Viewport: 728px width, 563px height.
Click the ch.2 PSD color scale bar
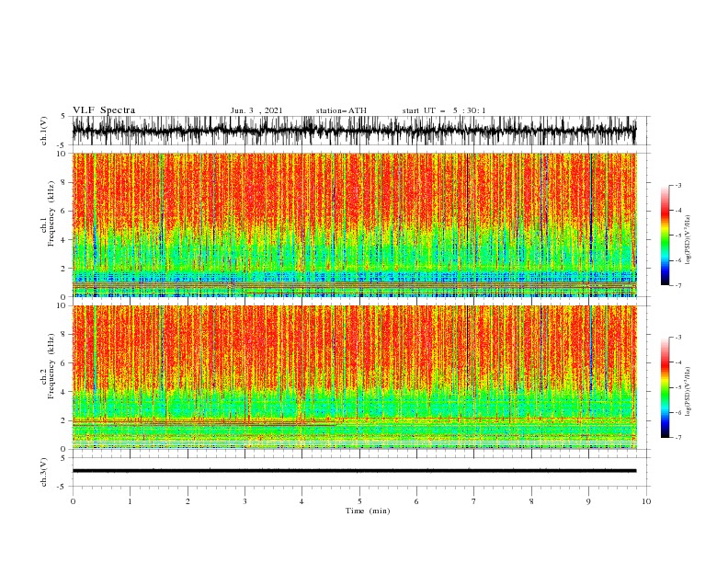click(x=665, y=387)
